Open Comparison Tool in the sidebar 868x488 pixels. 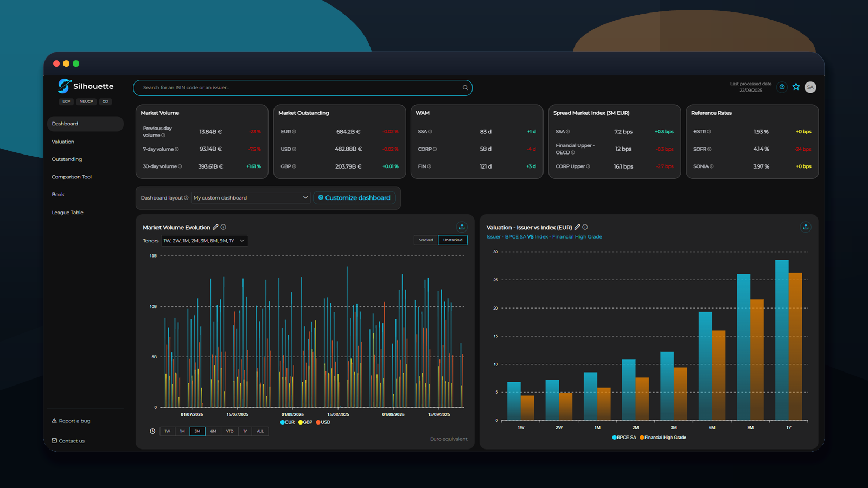pyautogui.click(x=72, y=177)
